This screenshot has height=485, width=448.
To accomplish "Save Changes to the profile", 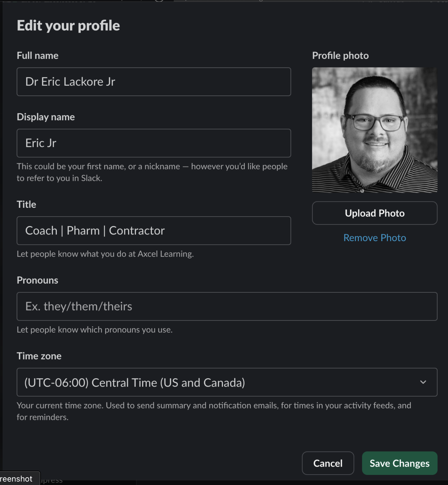I will pos(399,463).
